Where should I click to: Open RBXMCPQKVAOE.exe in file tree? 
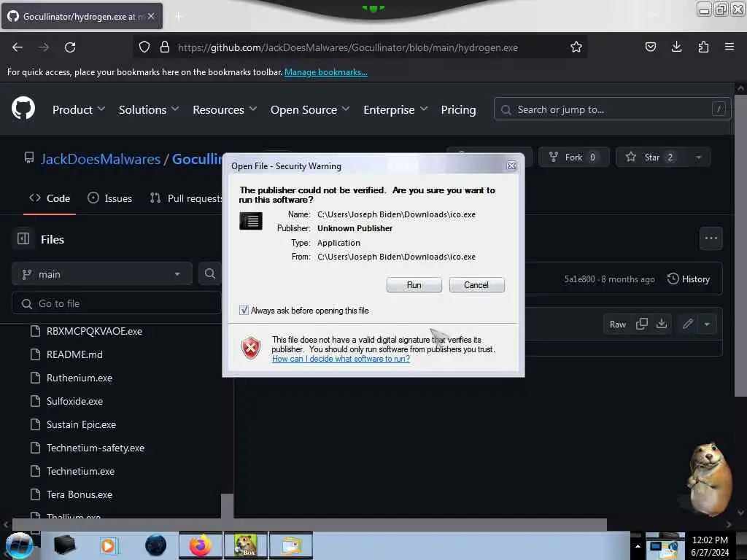pyautogui.click(x=94, y=331)
